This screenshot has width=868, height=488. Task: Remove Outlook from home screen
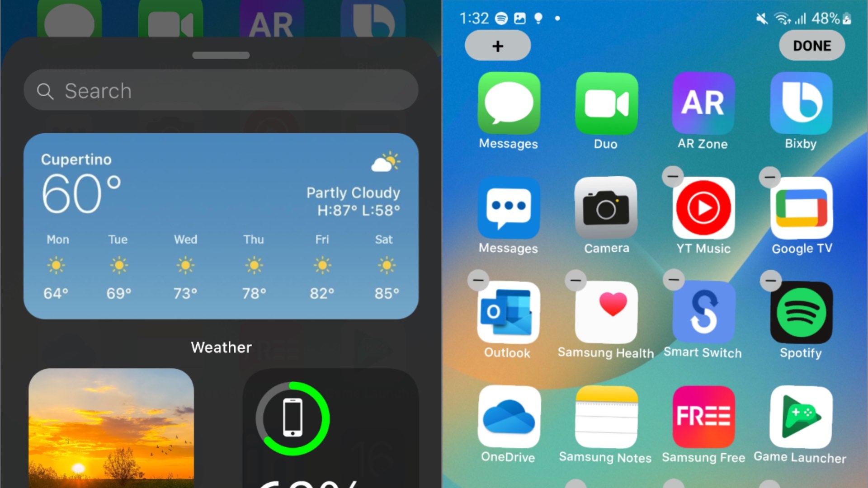coord(477,279)
